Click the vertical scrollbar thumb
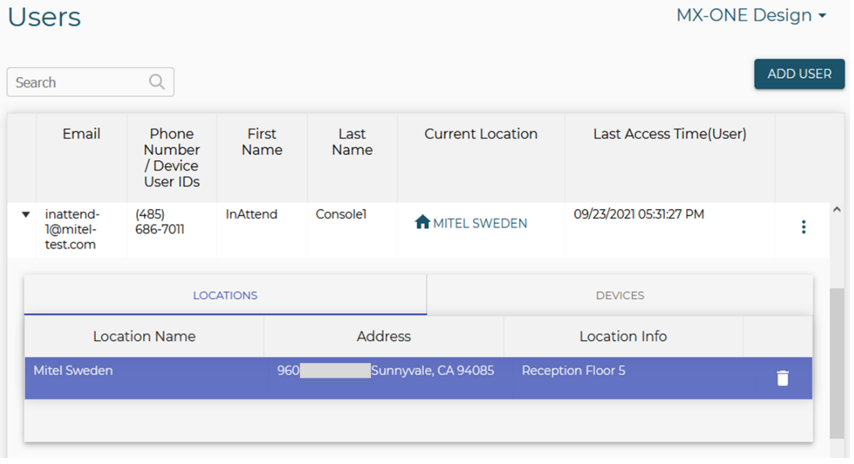 tap(836, 360)
